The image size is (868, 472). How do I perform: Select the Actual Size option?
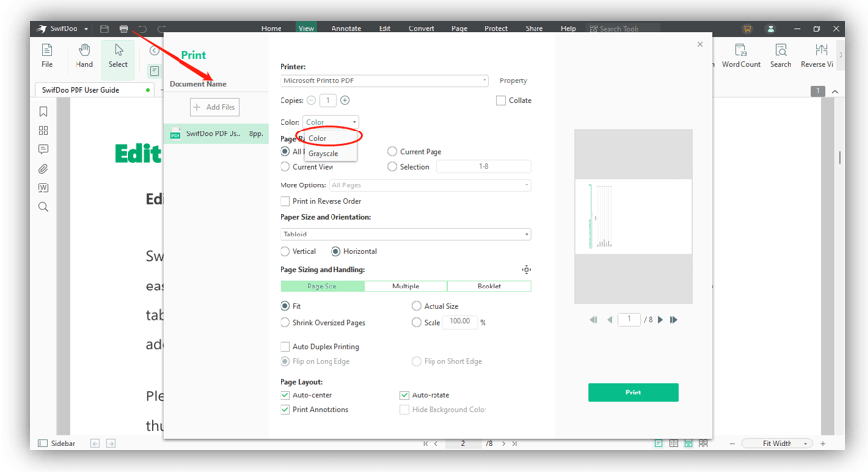click(416, 306)
